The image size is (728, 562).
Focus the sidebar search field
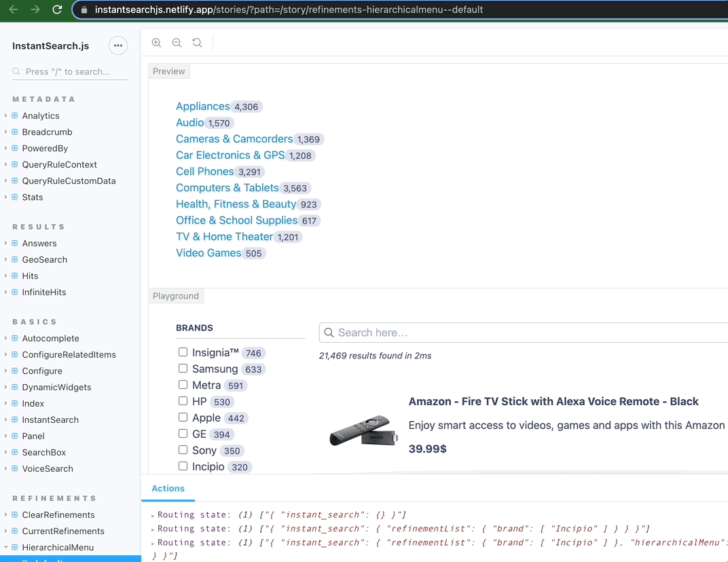click(x=70, y=71)
